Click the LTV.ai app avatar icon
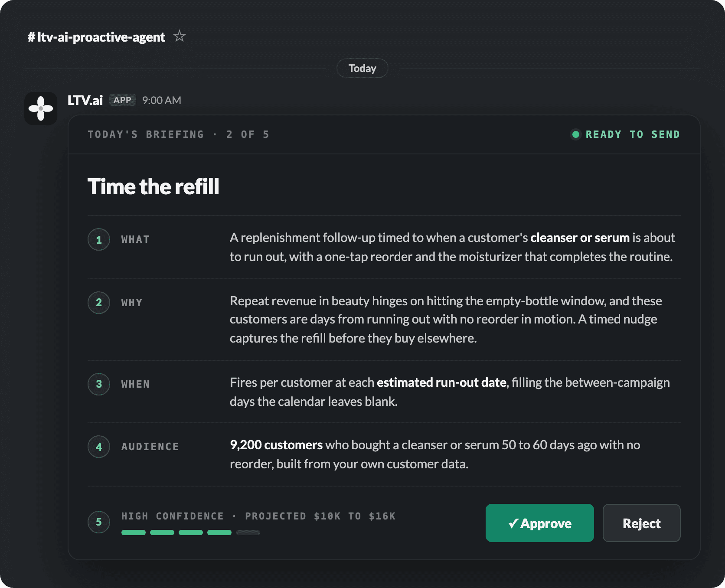The image size is (725, 588). (41, 108)
